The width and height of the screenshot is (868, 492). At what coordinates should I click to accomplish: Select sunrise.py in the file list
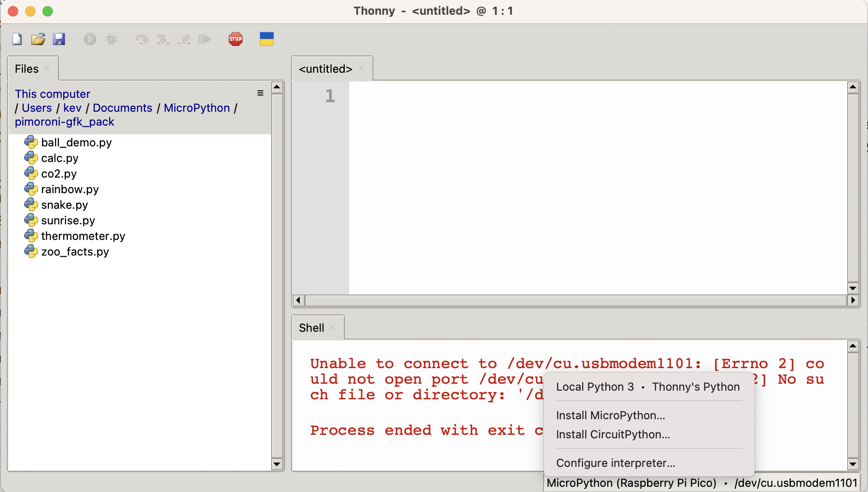coord(68,220)
